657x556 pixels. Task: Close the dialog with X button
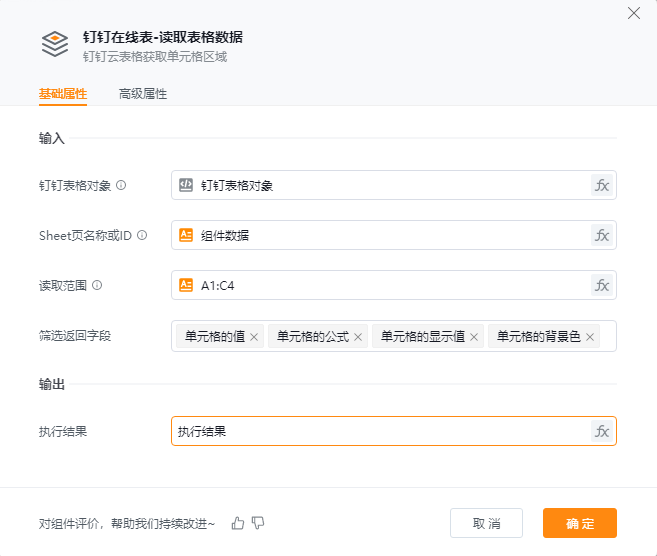[x=633, y=13]
